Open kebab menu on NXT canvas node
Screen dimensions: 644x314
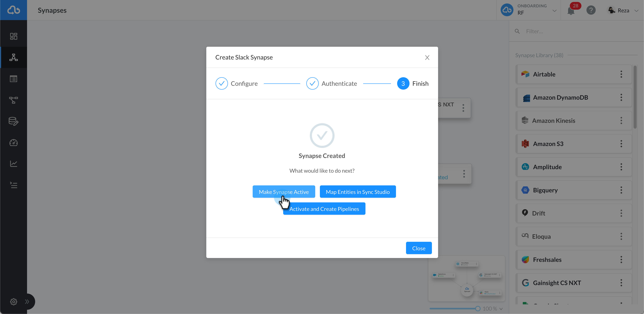pos(463,108)
